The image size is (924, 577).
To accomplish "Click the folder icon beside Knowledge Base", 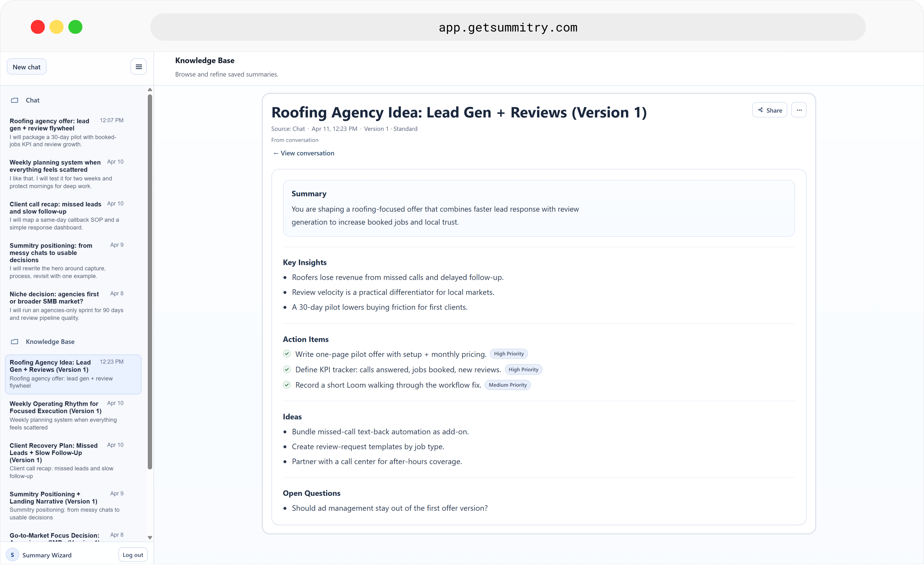I will point(14,342).
